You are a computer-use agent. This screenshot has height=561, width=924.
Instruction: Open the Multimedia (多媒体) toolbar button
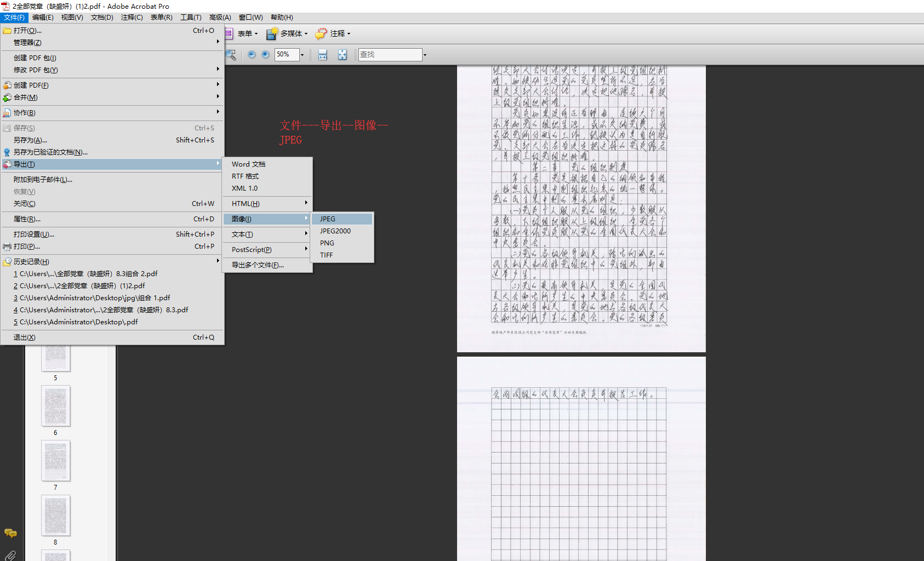287,33
